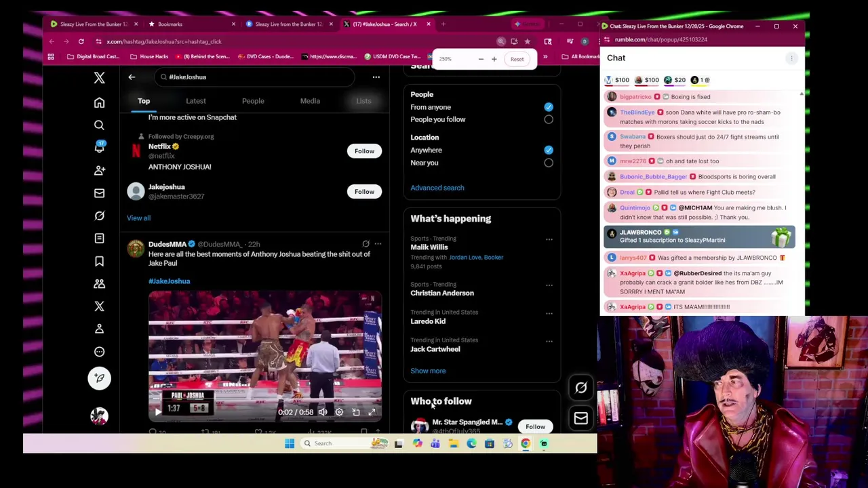Screen dimensions: 868x488
Task: Click 'Show more' trends link
Action: point(428,371)
